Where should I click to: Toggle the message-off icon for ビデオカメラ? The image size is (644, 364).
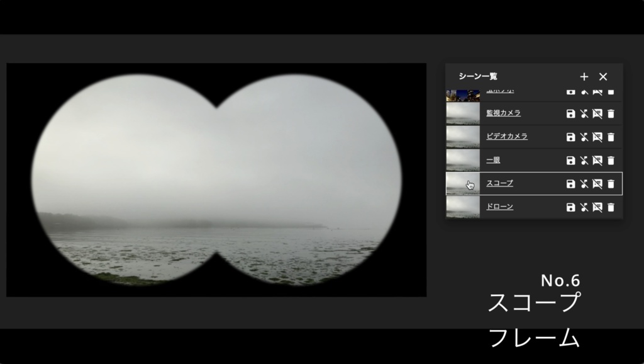[597, 137]
